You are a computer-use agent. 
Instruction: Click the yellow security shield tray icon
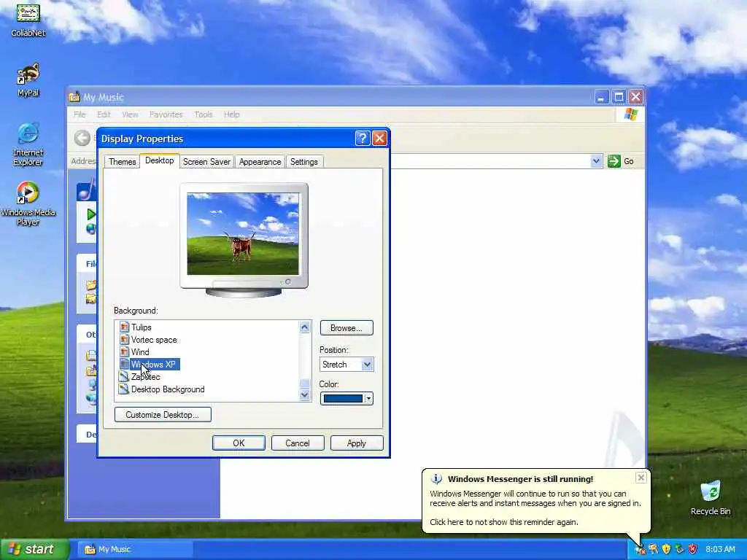[x=667, y=549]
